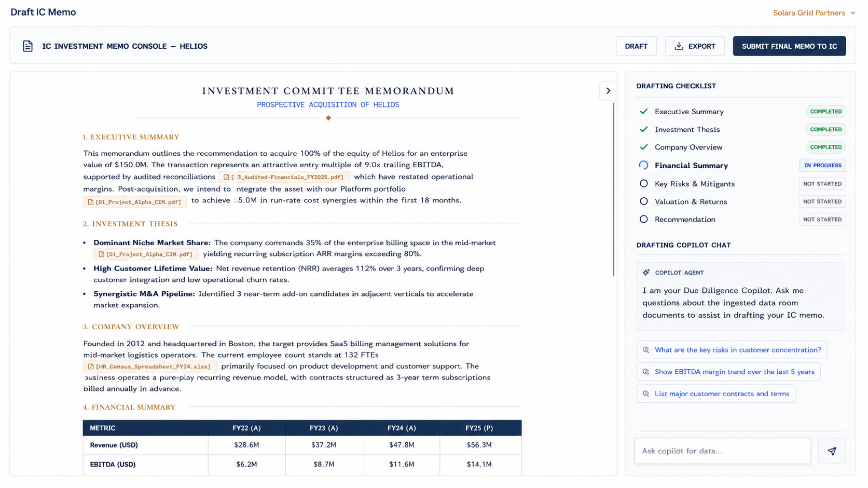Click the $14.1M EBITDA cell
The image size is (868, 488).
tap(479, 464)
